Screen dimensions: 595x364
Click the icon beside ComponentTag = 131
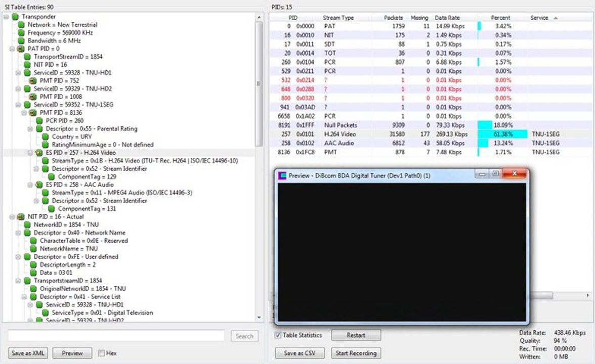[51, 208]
